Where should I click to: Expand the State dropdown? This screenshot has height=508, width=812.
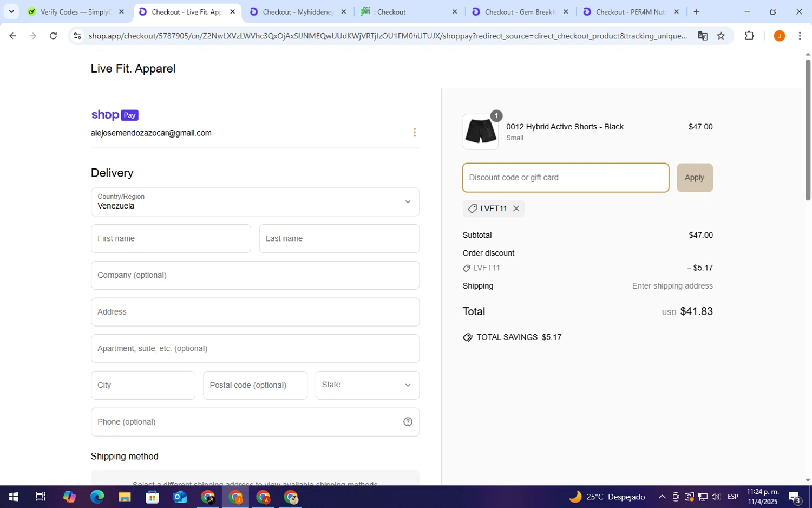[368, 385]
